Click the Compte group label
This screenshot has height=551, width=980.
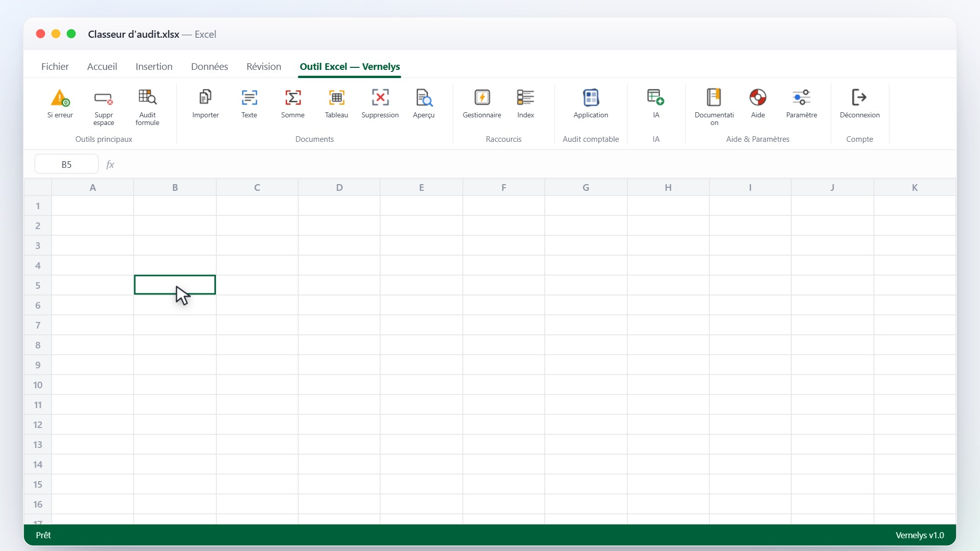[860, 139]
